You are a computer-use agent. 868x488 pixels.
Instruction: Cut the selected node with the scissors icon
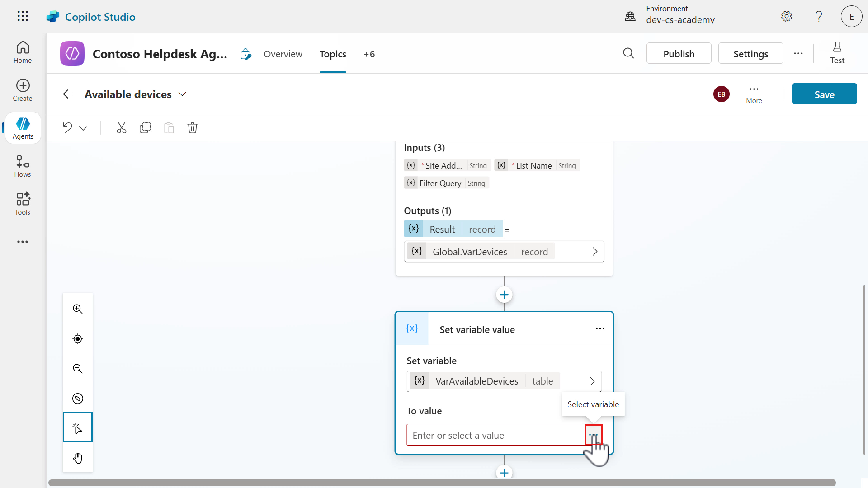click(x=121, y=128)
